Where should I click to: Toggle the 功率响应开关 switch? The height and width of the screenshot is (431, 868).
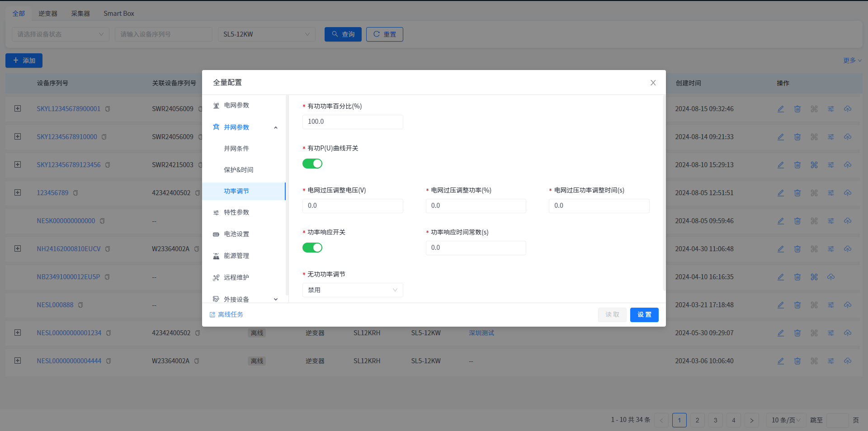click(312, 248)
